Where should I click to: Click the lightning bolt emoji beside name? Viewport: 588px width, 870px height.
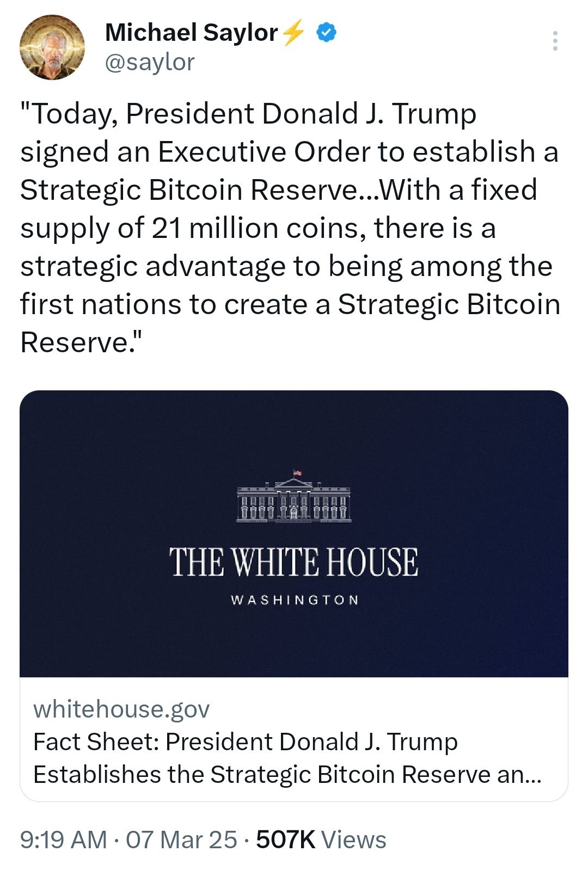tap(294, 32)
